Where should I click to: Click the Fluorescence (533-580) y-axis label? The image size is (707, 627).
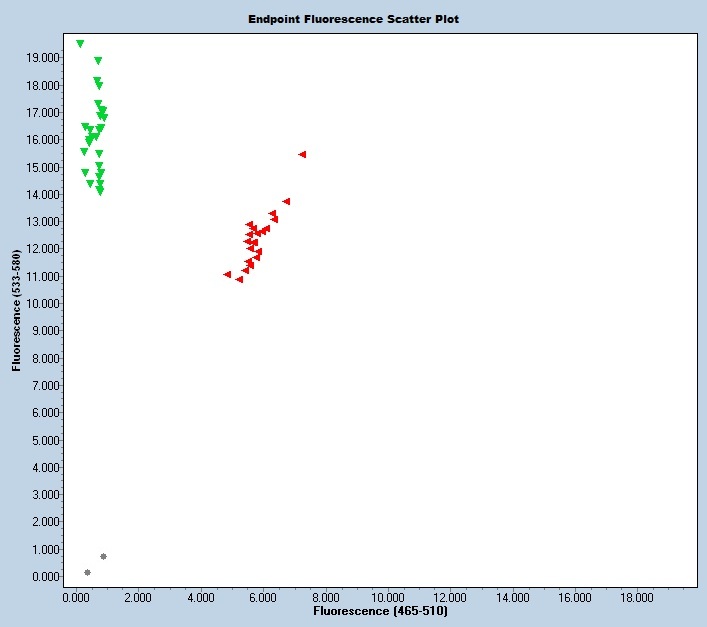(x=17, y=311)
